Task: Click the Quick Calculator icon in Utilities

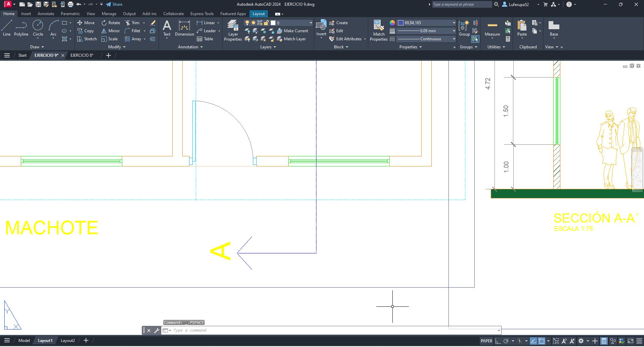Action: click(508, 39)
